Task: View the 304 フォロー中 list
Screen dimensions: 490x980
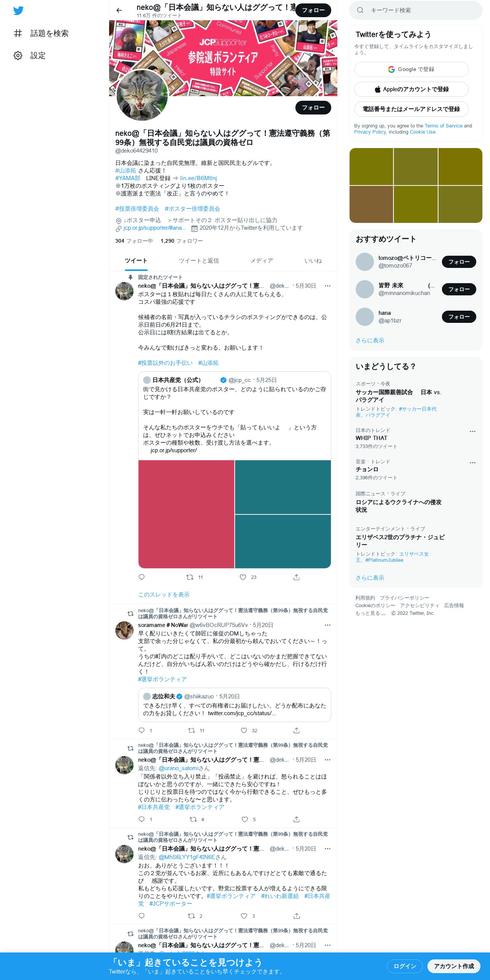Action: (x=134, y=241)
